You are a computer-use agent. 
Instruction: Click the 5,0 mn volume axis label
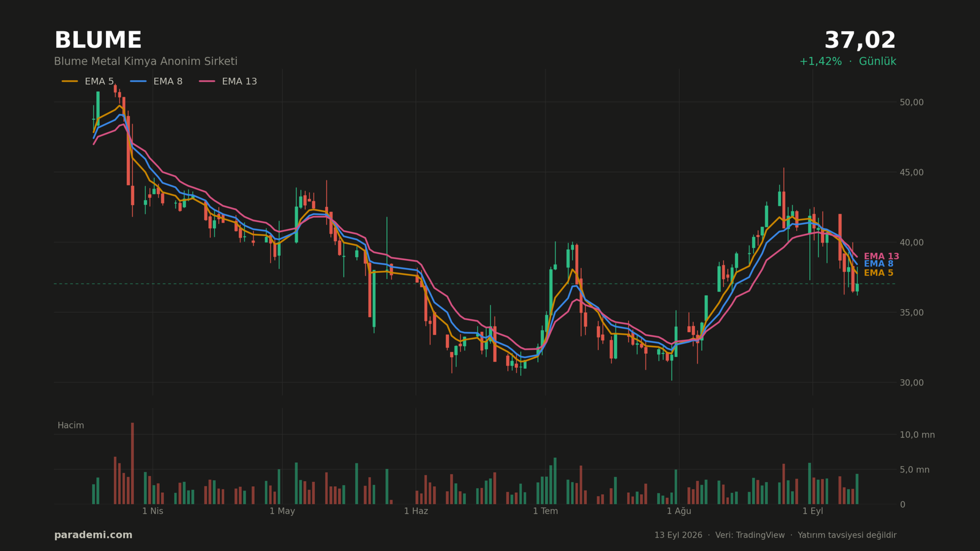(x=914, y=470)
